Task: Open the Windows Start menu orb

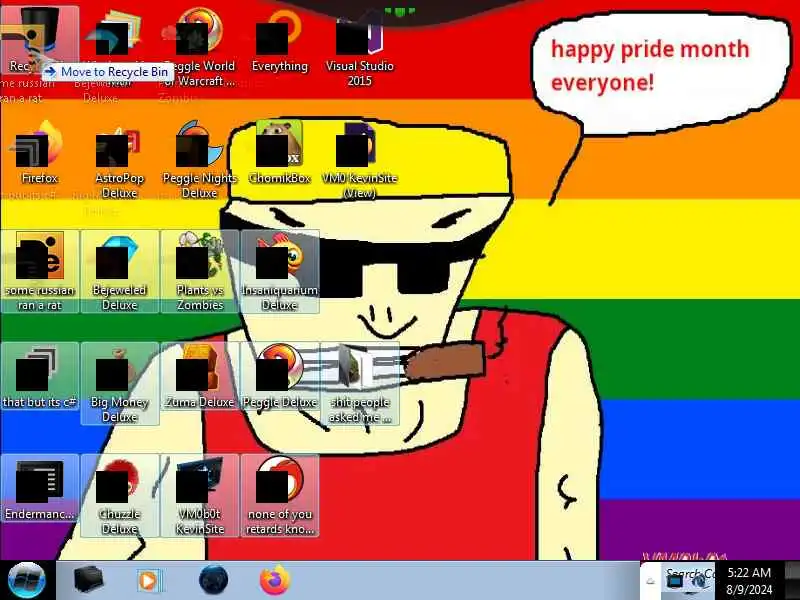Action: click(27, 580)
